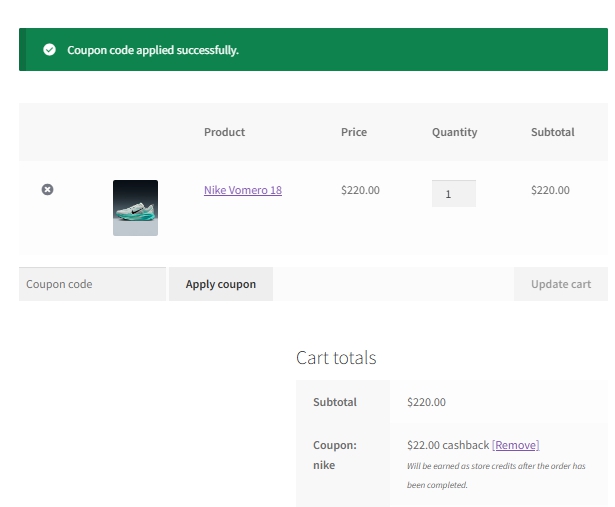
Task: Select the $220.00 value in Price column
Action: coord(360,190)
